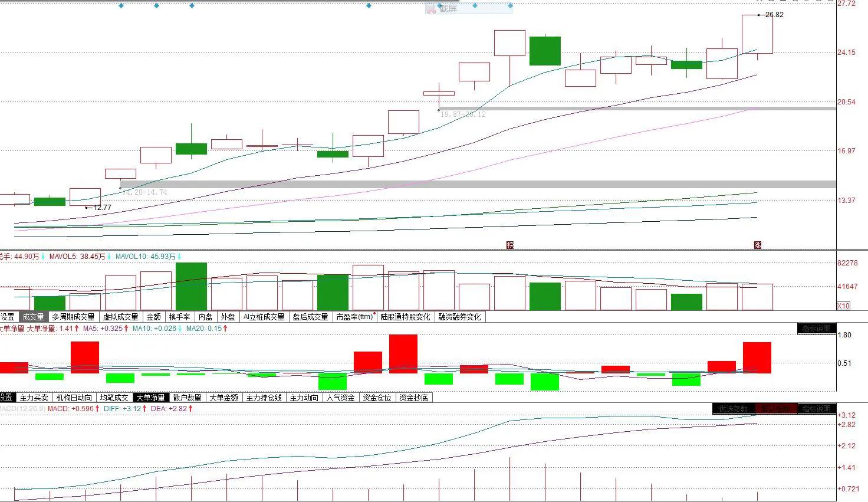The image size is (868, 502).
Task: Click 指标说明 in the MACD panel
Action: coord(816,409)
